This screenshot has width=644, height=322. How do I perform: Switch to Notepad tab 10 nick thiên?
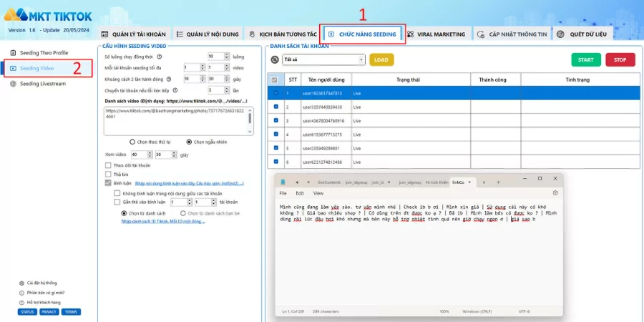coord(436,182)
